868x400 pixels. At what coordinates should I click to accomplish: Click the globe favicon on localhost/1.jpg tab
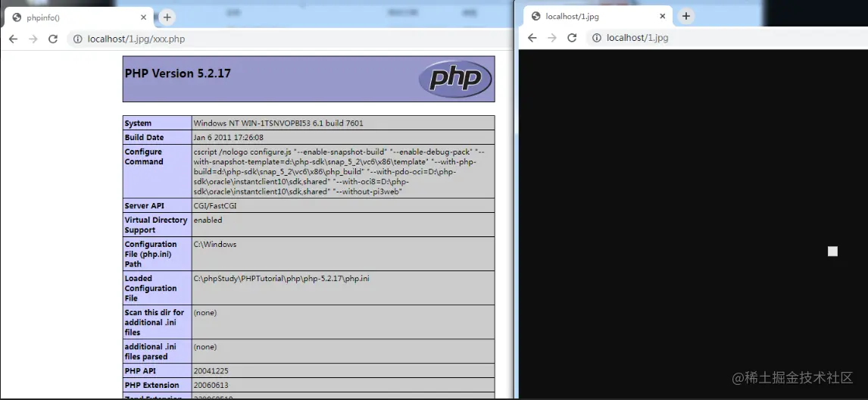(x=535, y=16)
